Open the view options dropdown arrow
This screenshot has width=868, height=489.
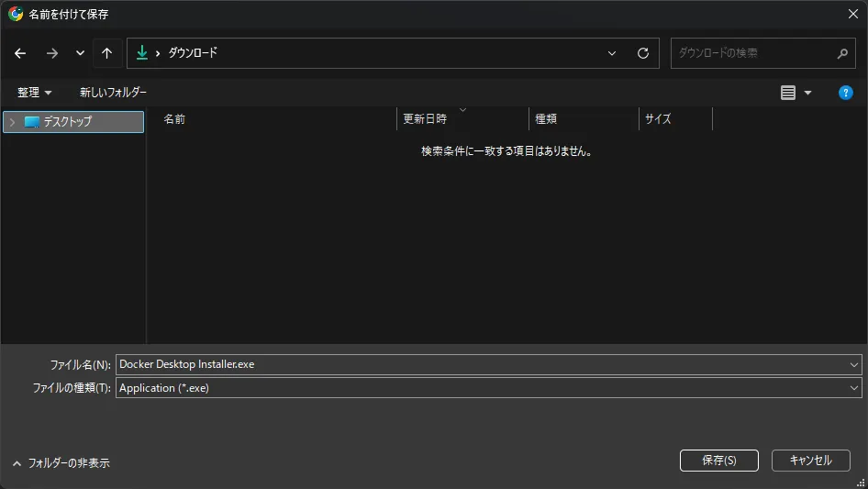coord(807,93)
